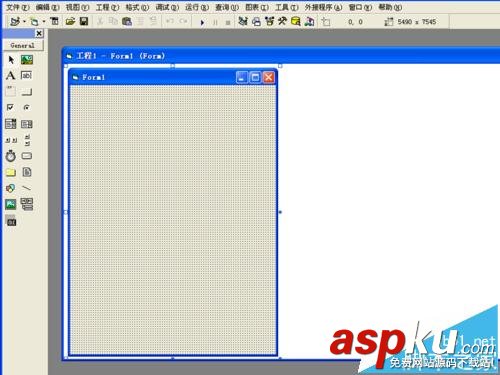Select the CommandButton control tool
500x375 pixels.
(x=27, y=92)
